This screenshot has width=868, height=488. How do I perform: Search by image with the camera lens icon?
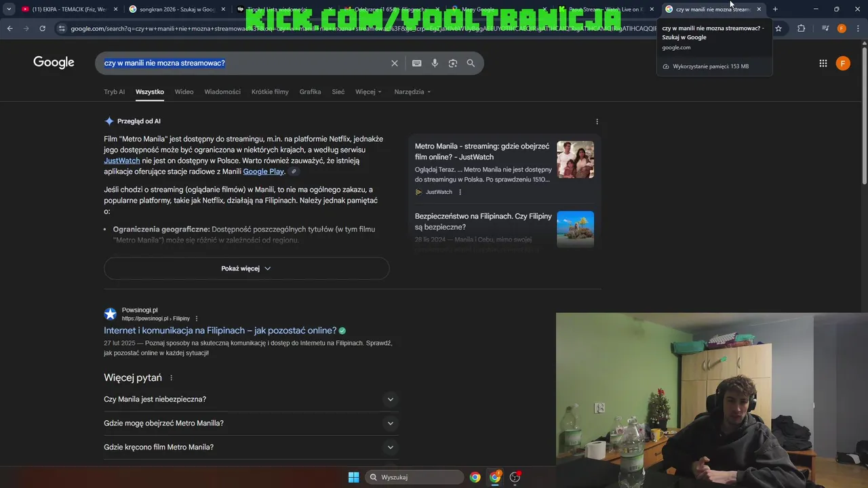pyautogui.click(x=452, y=63)
